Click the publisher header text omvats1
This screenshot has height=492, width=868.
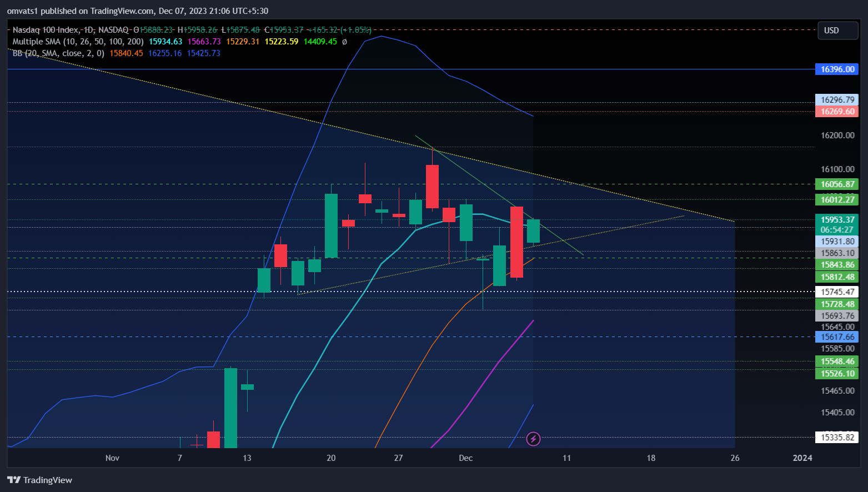coord(22,11)
